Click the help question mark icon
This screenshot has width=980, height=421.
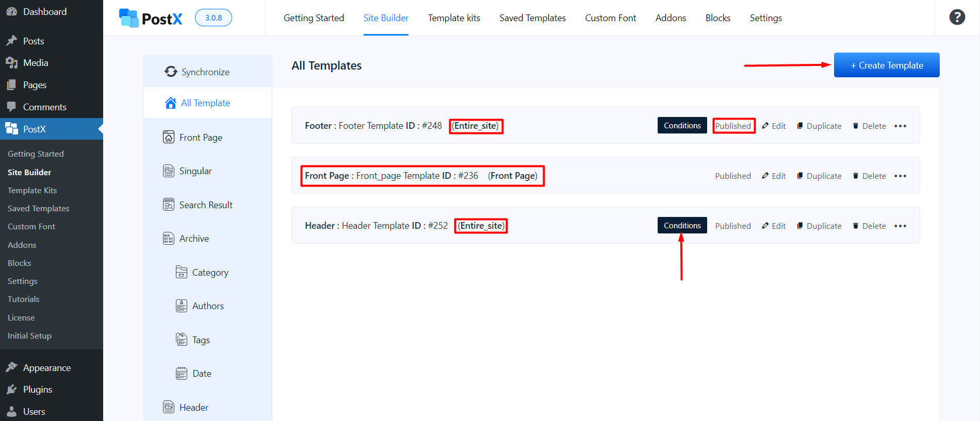point(957,17)
